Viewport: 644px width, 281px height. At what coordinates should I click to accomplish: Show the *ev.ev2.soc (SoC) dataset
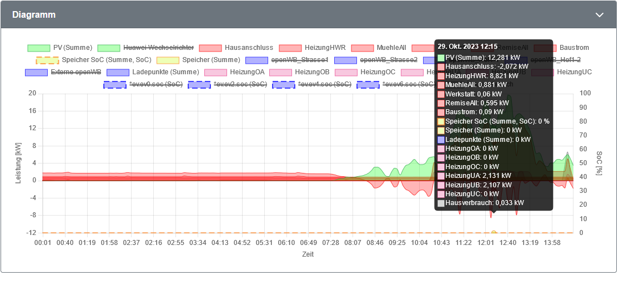(x=228, y=84)
